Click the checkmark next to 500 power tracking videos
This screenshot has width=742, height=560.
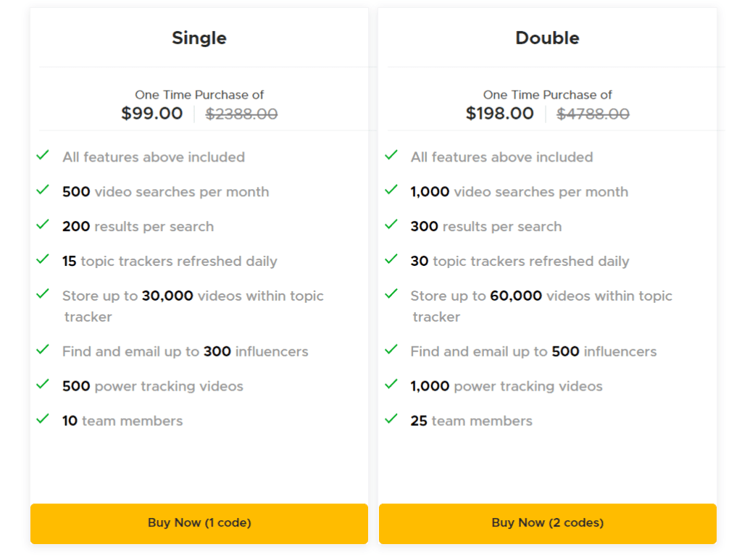43,385
